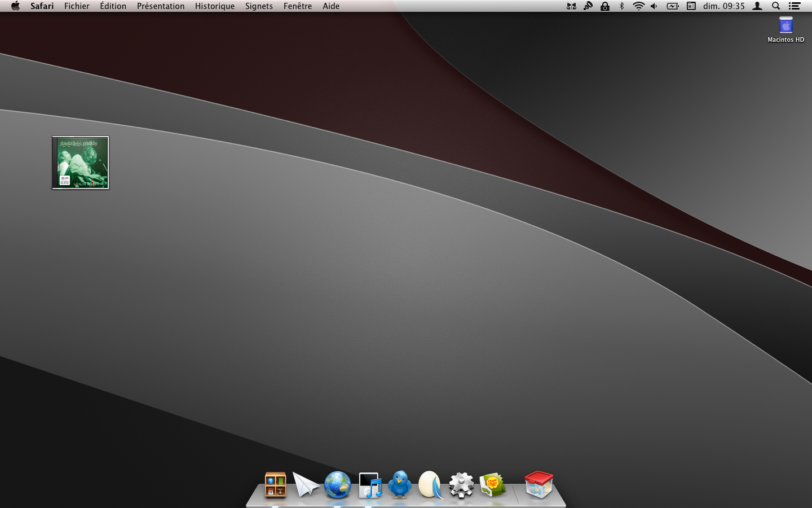
Task: Open the paper airplane app in Dock
Action: tap(306, 485)
